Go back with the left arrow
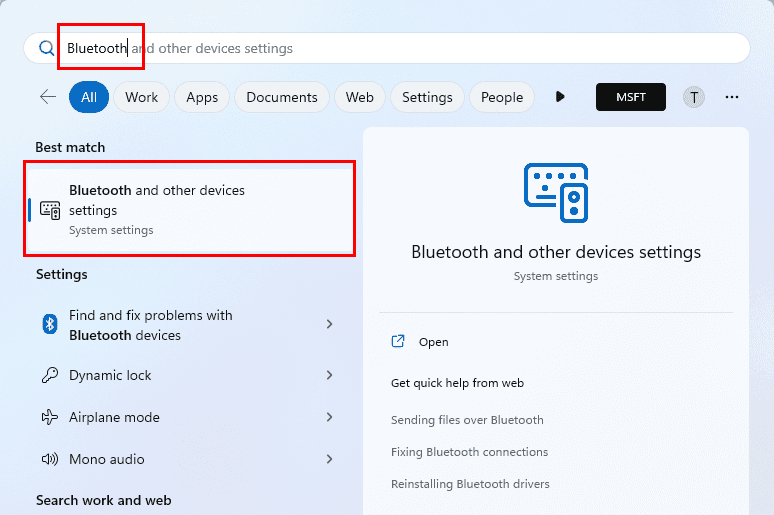This screenshot has width=774, height=515. [x=48, y=97]
